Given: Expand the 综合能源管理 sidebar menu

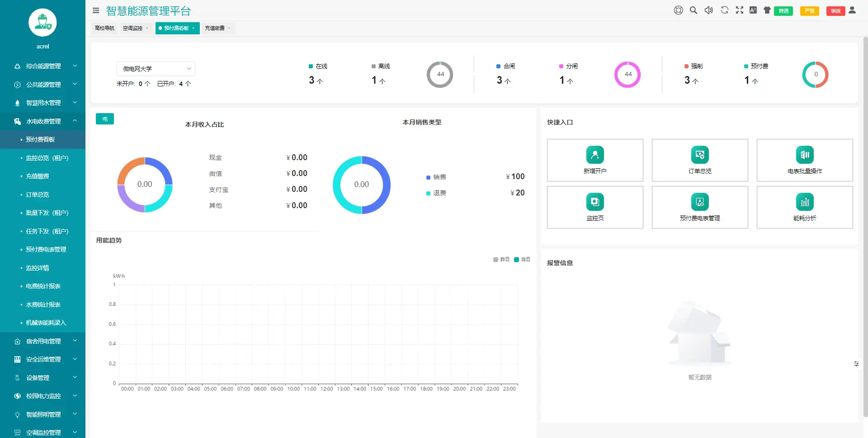Looking at the screenshot, I should pyautogui.click(x=43, y=66).
